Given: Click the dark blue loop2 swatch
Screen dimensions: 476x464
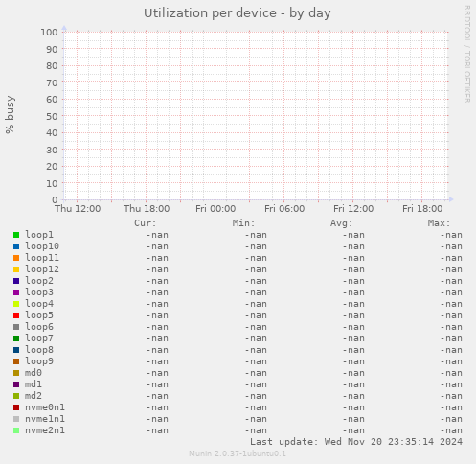Looking at the screenshot, I should (16, 281).
